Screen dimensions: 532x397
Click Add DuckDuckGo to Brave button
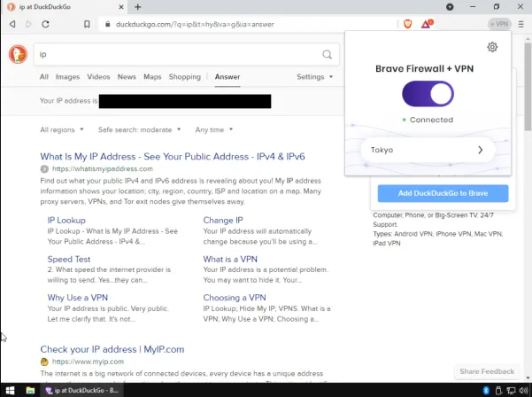point(443,193)
